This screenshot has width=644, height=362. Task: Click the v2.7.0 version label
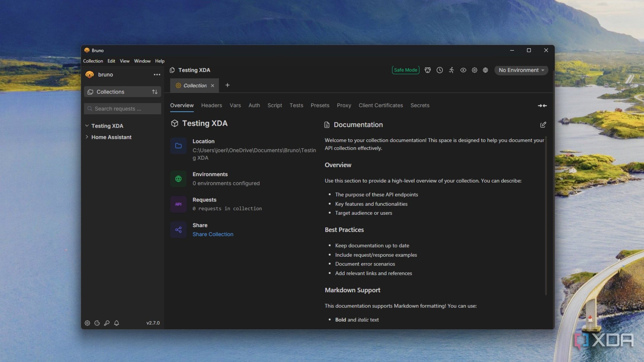coord(153,323)
